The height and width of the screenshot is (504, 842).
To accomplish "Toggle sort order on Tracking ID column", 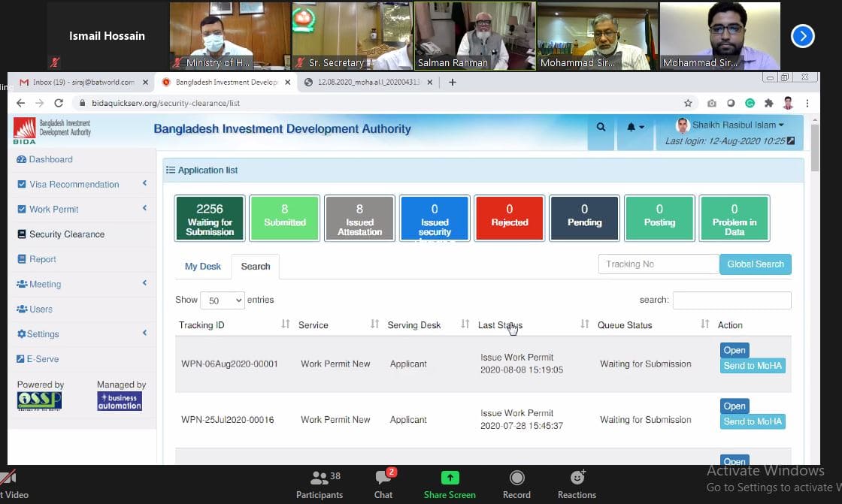I will (285, 324).
